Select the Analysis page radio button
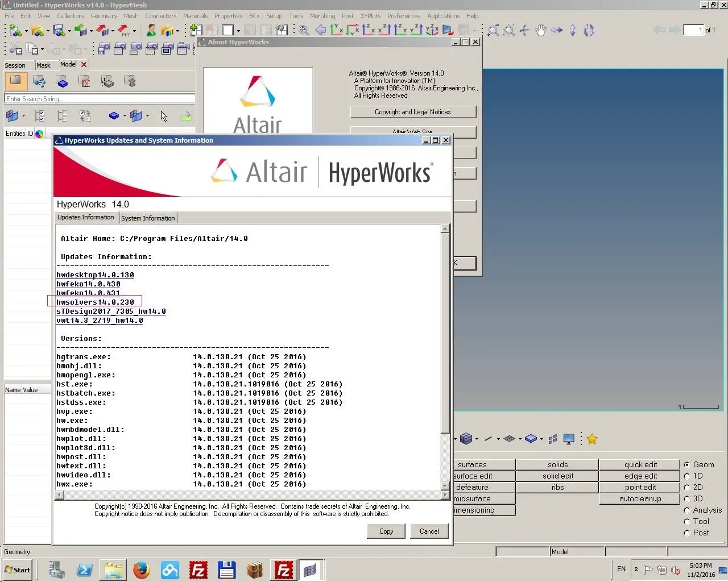Screen dimensions: 728x582 (687, 510)
